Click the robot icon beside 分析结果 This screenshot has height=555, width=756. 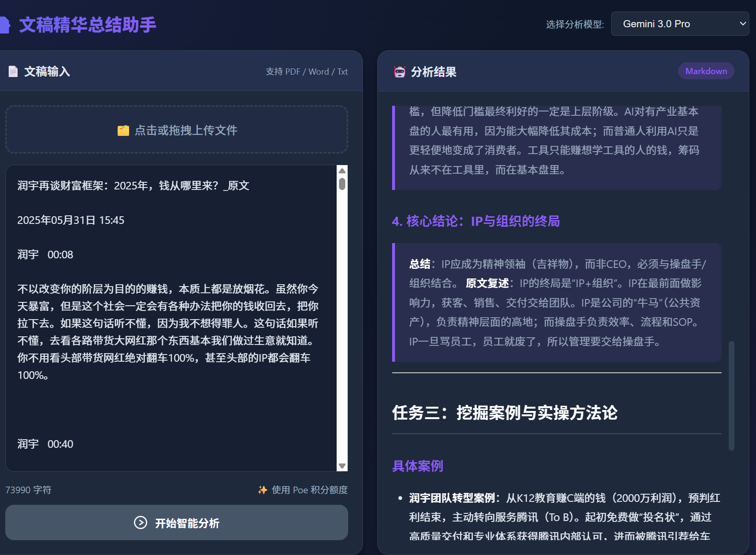399,72
